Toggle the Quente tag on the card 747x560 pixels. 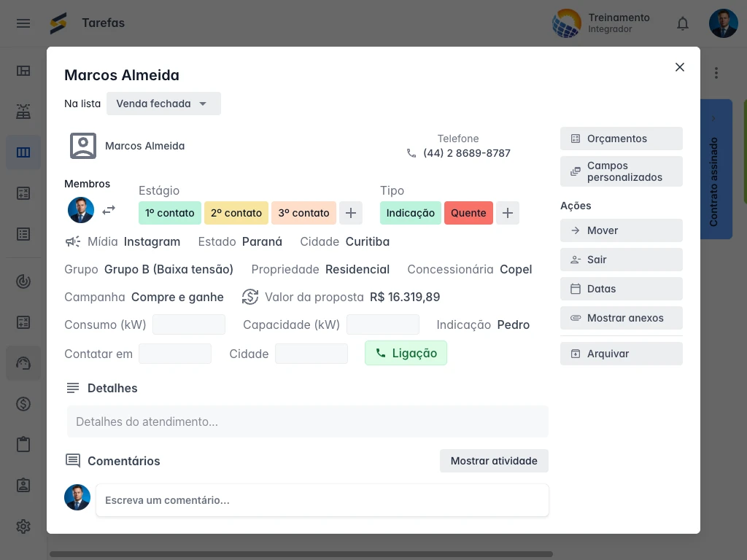(x=468, y=213)
